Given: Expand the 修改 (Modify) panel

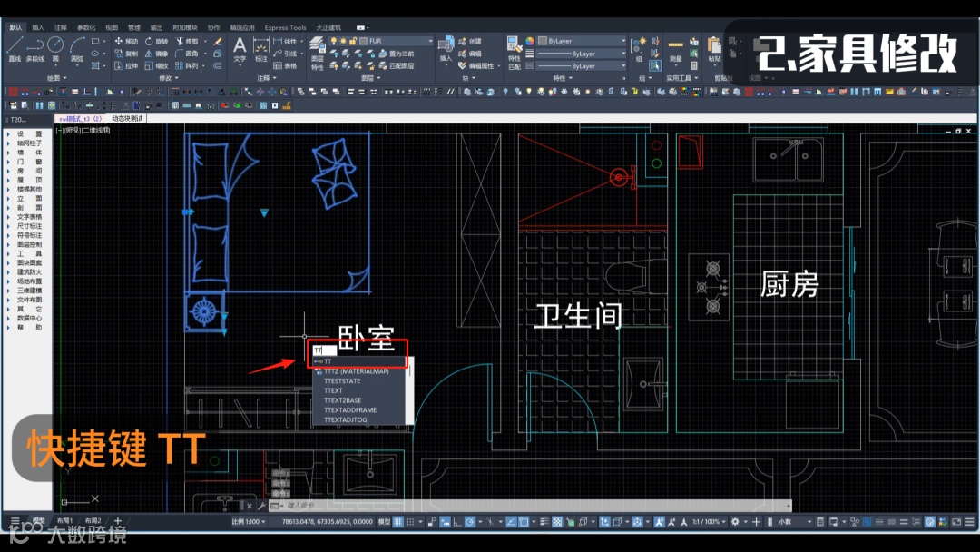Looking at the screenshot, I should pyautogui.click(x=169, y=78).
